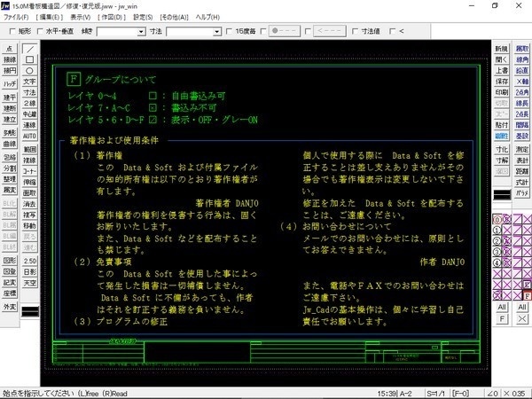Image resolution: width=532 pixels, height=399 pixels.
Task: Open the ヘルプ(H) menu
Action: (207, 17)
